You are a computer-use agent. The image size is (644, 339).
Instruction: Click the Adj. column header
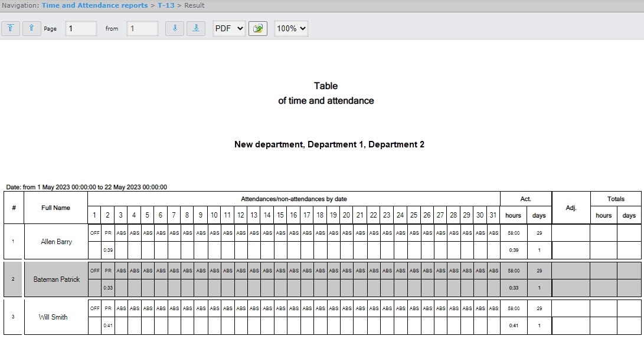tap(571, 208)
